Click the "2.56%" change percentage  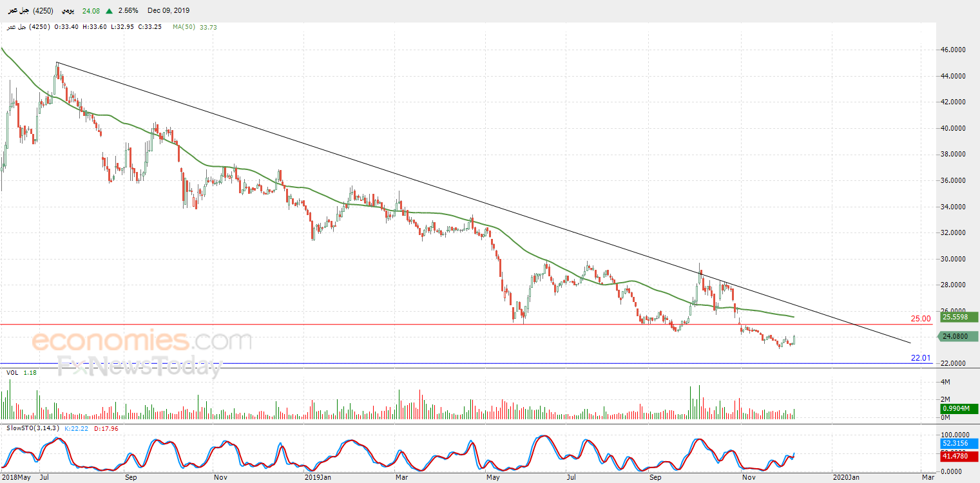(x=129, y=11)
